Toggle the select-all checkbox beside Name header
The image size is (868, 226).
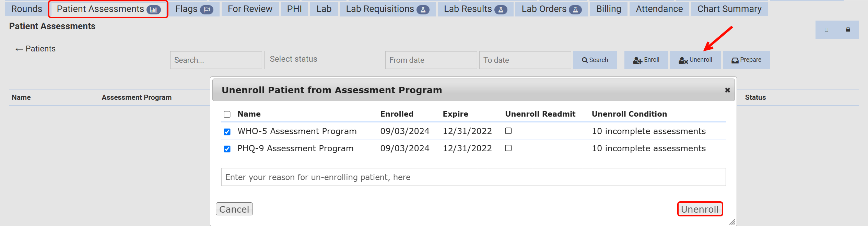coord(227,114)
